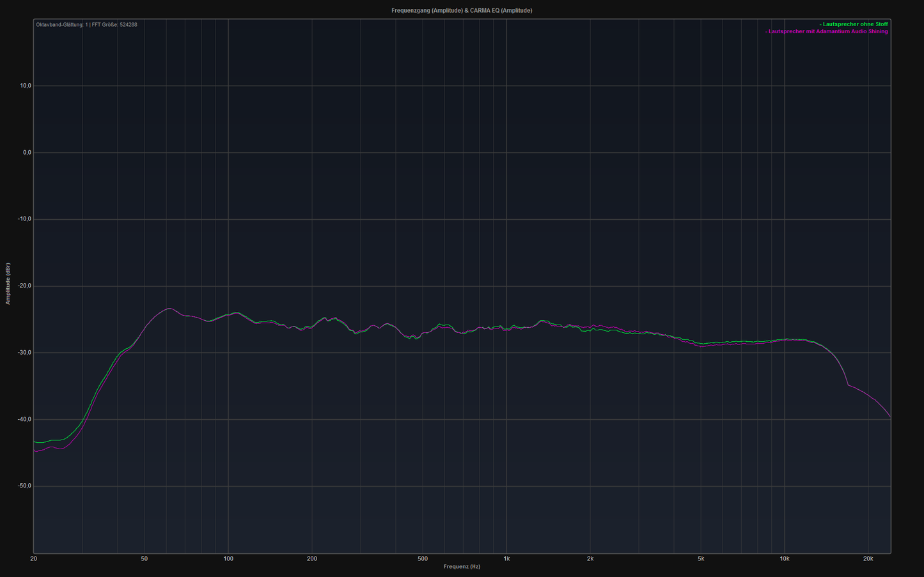Click the "Amplitude (dBr)" vertical axis title
The image size is (924, 577).
coord(8,284)
